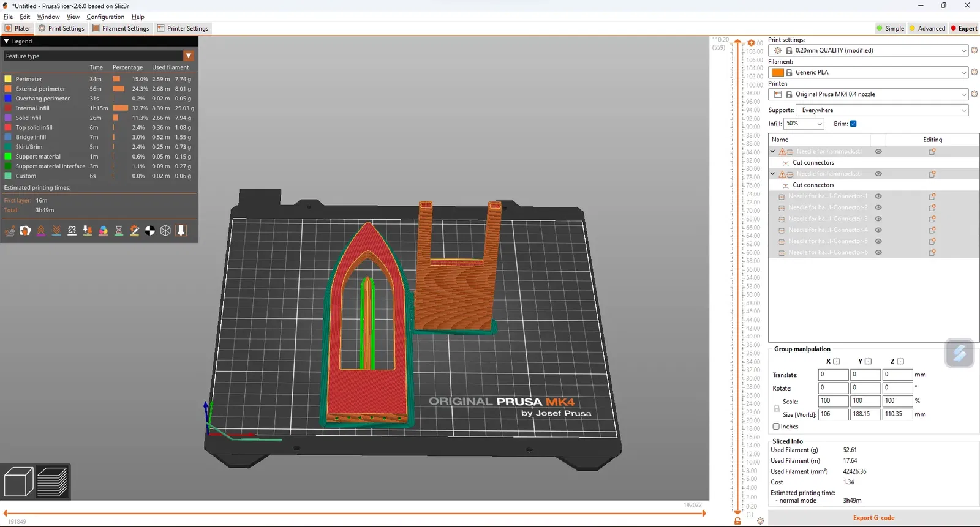Screen dimensions: 980x527
Task: Toggle tool changes visibility icon
Action: coord(88,231)
